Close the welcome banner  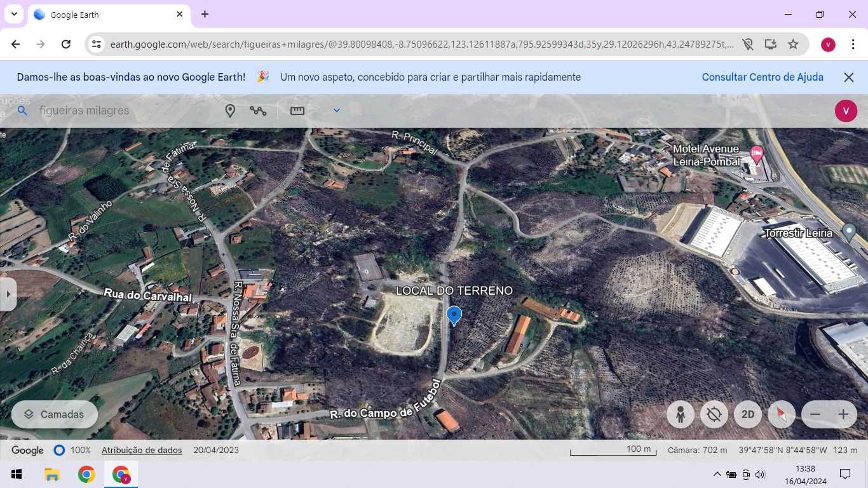(849, 77)
